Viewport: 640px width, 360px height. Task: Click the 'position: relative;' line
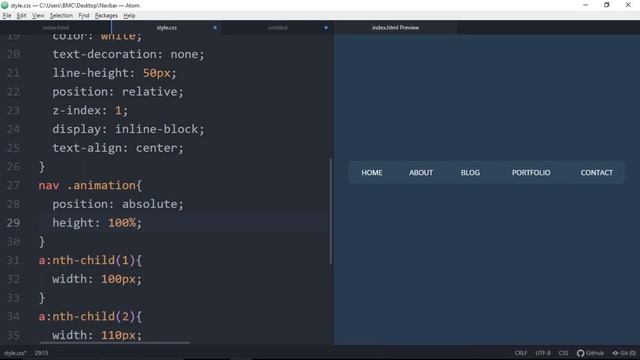pos(118,92)
